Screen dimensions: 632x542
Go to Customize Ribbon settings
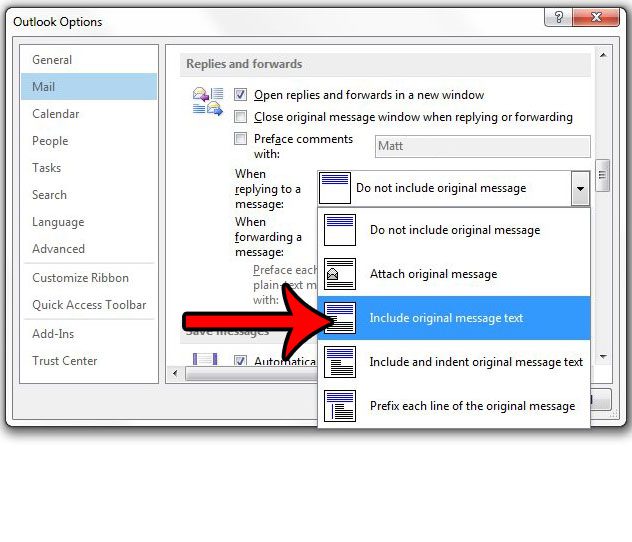[x=80, y=278]
